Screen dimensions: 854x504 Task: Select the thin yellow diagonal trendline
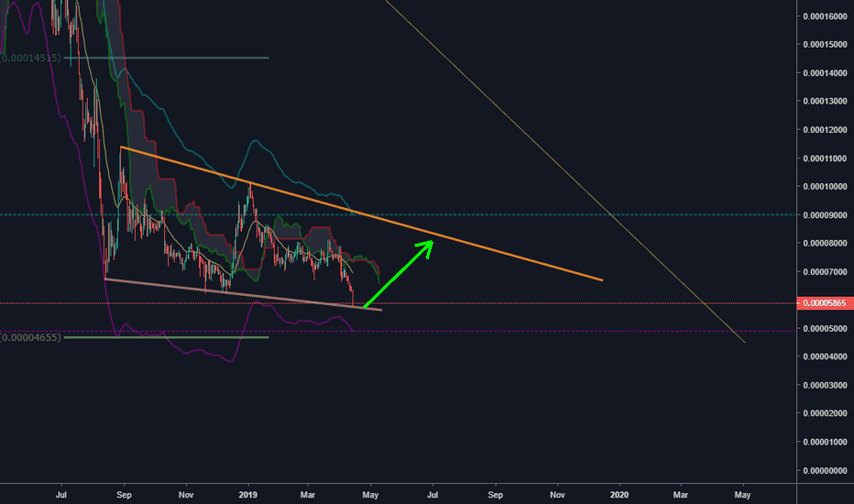[x=565, y=171]
